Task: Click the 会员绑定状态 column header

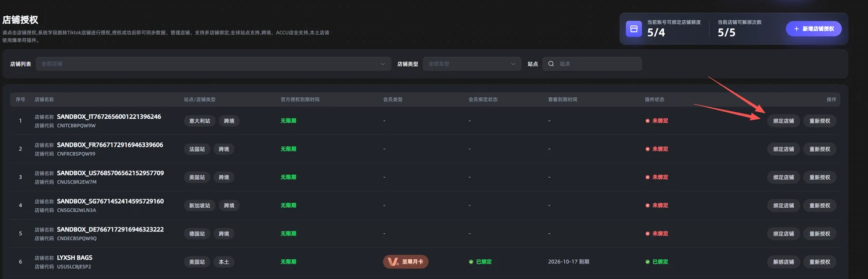Action: tap(483, 100)
